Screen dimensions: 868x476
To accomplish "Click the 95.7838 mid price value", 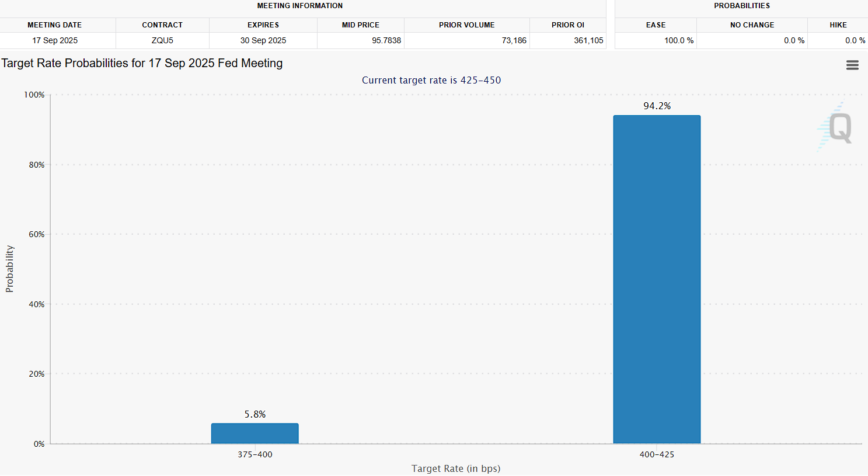I will pyautogui.click(x=386, y=40).
